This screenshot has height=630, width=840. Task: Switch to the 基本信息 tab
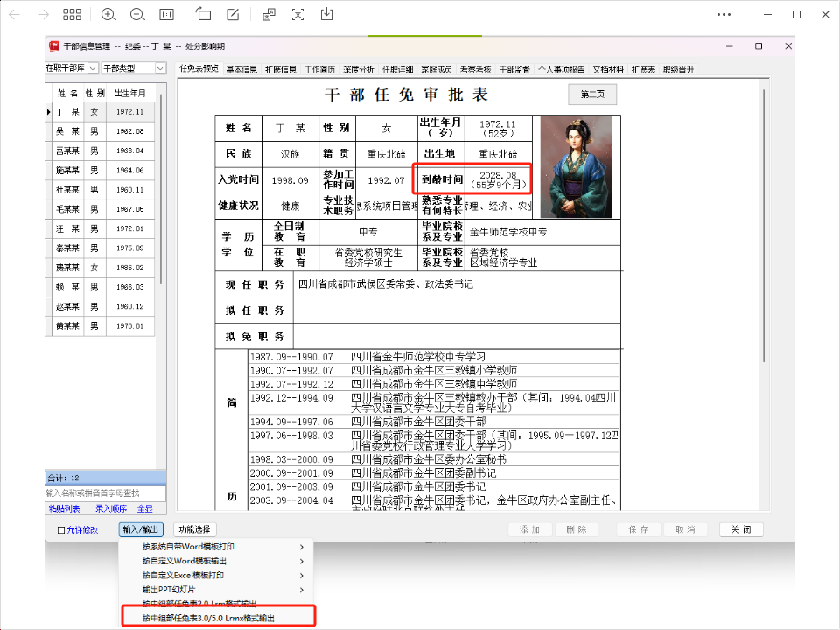tap(241, 70)
